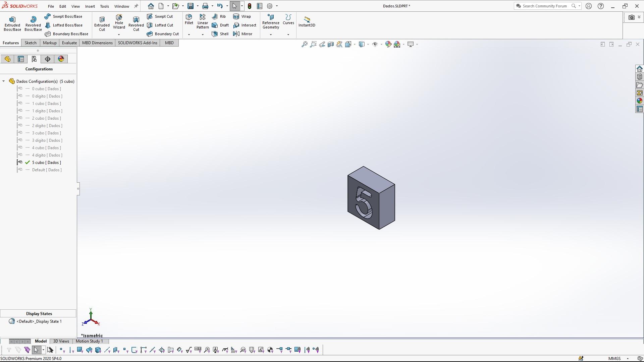Image resolution: width=644 pixels, height=362 pixels.
Task: Open the Insert menu
Action: (x=90, y=6)
